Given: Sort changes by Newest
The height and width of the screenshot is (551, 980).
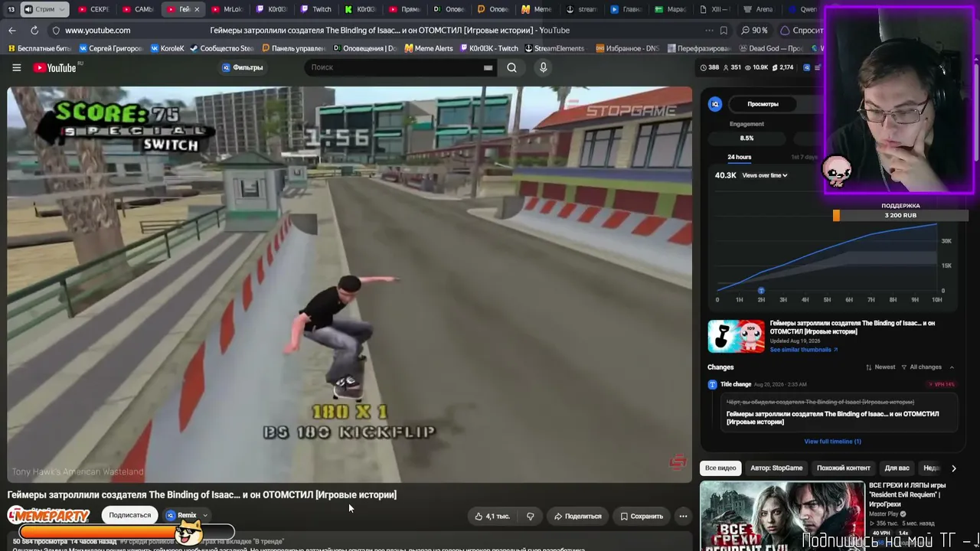Looking at the screenshot, I should (880, 367).
